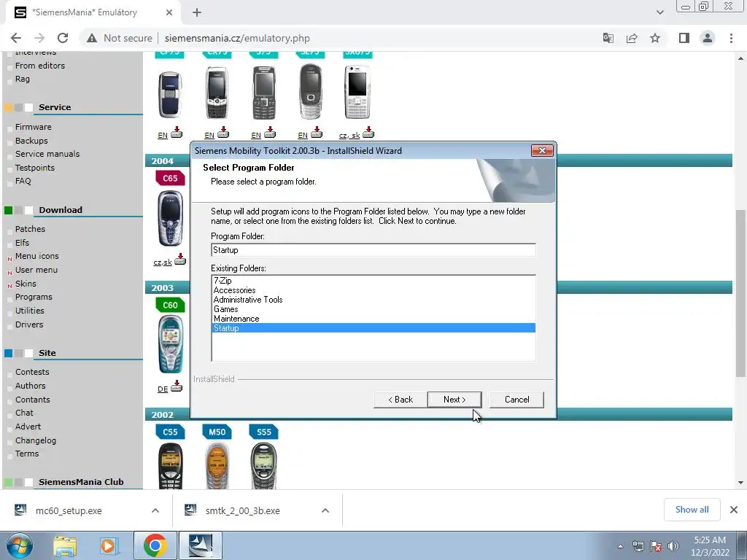Open a new browser tab
747x560 pixels.
(x=197, y=12)
